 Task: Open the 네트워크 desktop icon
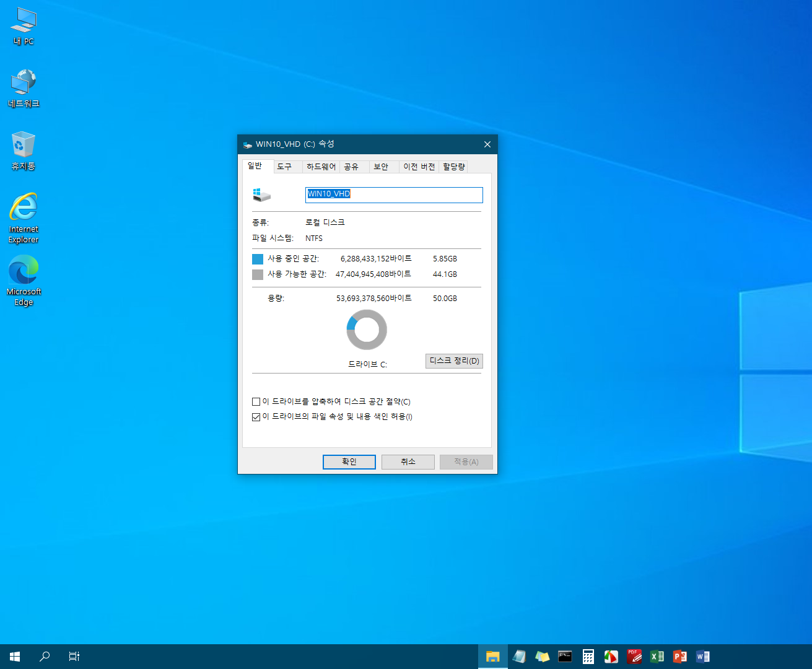tap(24, 89)
